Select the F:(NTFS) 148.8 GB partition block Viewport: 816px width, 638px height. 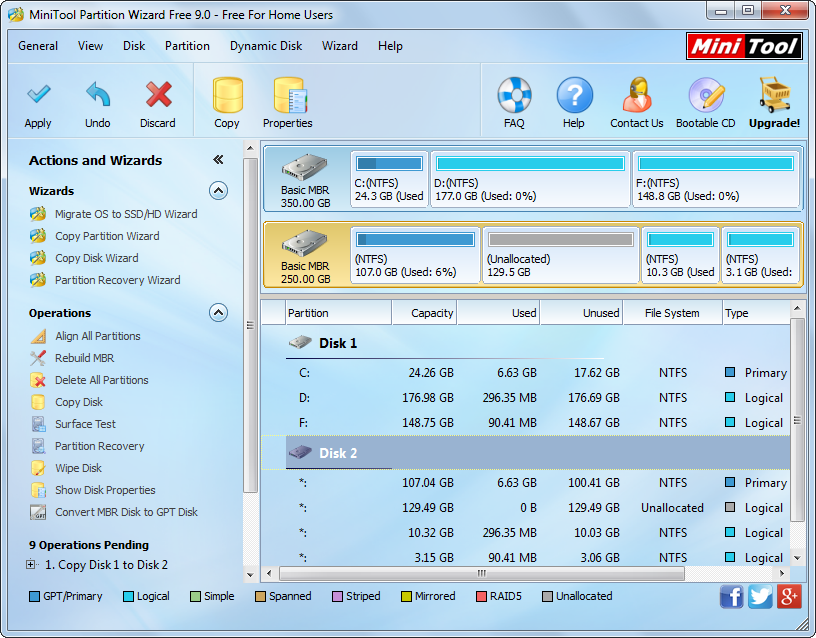coord(716,180)
